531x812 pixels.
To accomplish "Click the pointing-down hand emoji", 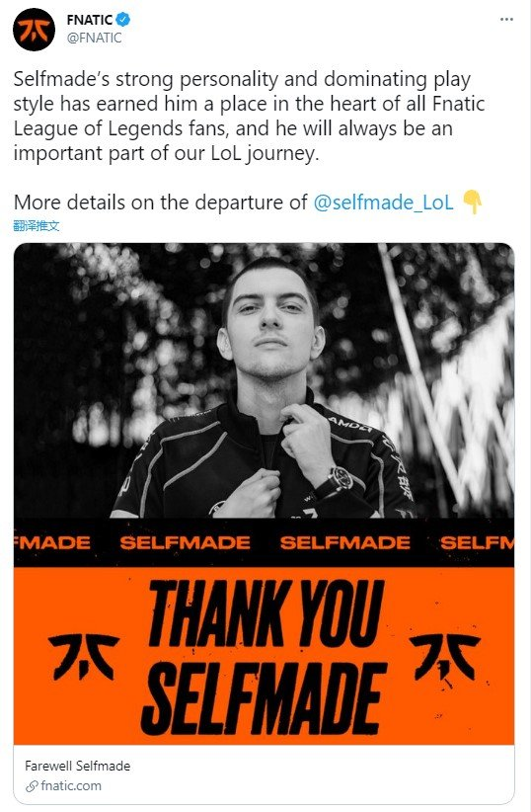I will [x=472, y=202].
